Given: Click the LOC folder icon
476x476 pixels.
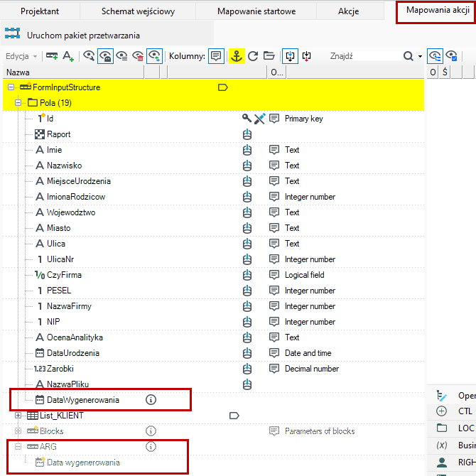Looking at the screenshot, I should 441,428.
